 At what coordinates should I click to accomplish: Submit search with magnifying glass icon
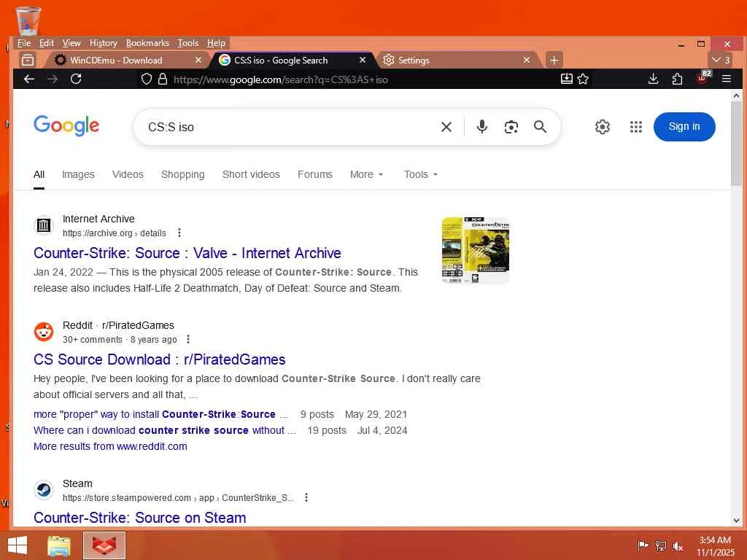click(x=540, y=127)
